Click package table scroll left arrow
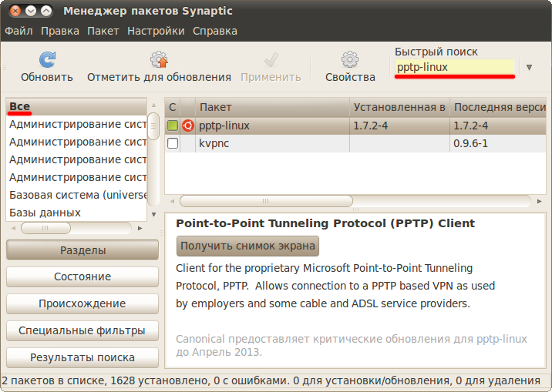Screen dimensions: 552x392 (x=172, y=201)
